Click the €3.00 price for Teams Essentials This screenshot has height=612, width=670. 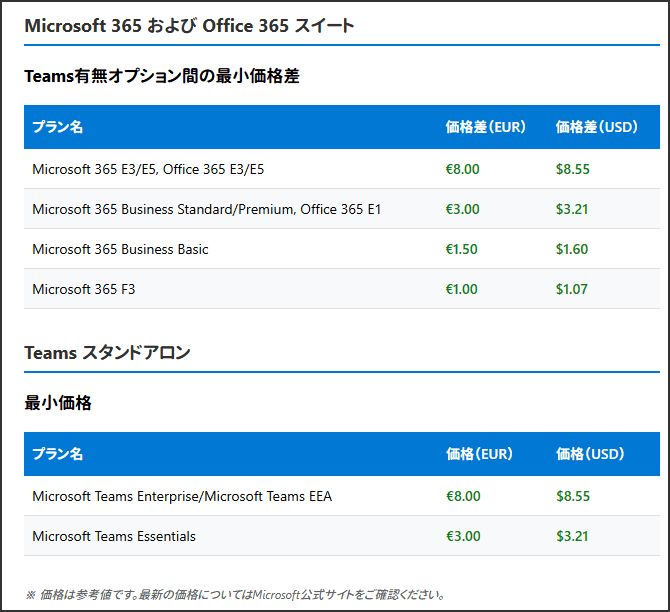tap(462, 536)
